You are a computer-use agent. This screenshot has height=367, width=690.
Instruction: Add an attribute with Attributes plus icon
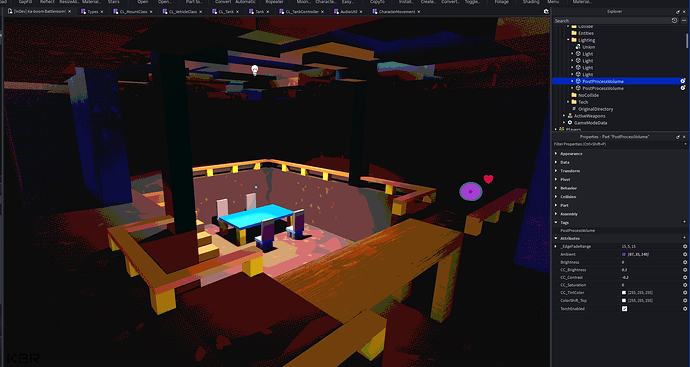click(684, 238)
